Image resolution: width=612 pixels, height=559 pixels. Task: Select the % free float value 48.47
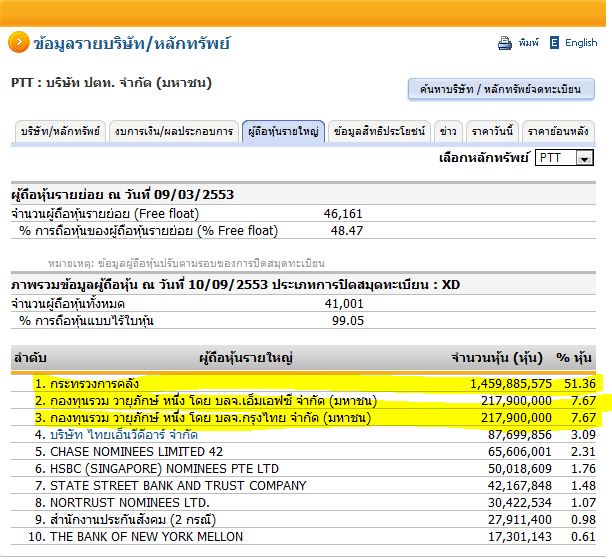click(x=347, y=231)
